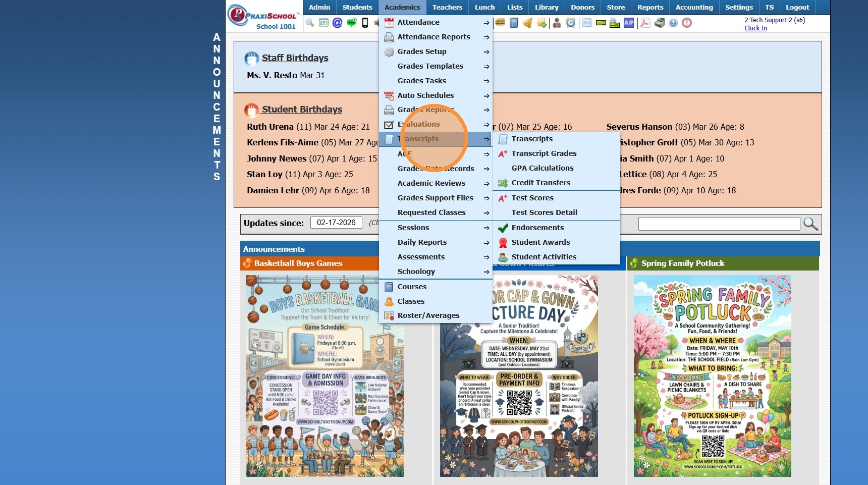Viewport: 868px width, 485px height.
Task: Expand the Grades Tasks submenu
Action: (436, 81)
